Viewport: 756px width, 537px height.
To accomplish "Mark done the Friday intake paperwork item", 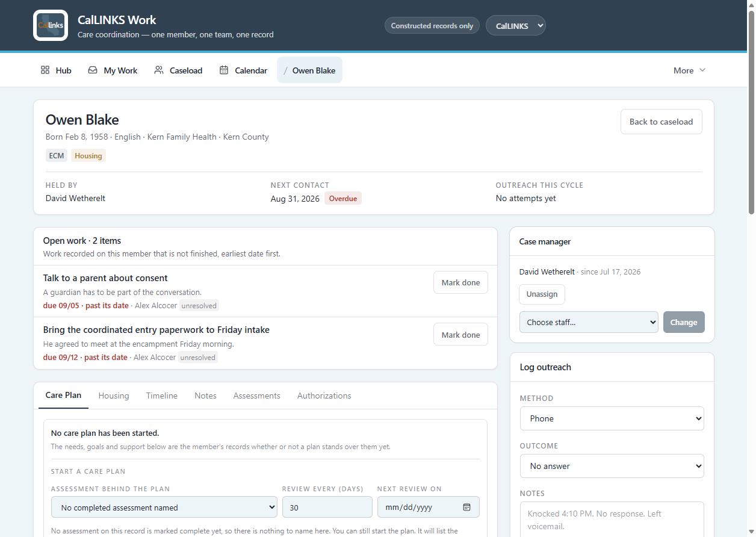I will pyautogui.click(x=460, y=335).
